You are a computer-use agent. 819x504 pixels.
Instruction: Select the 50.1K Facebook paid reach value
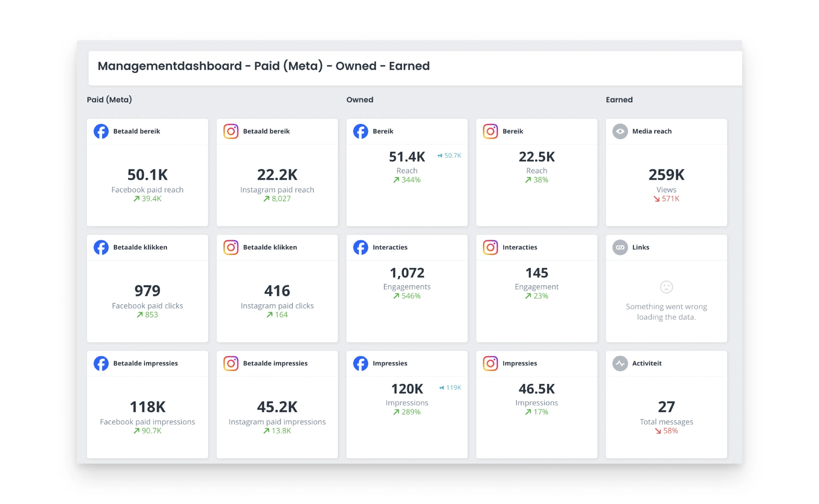tap(147, 175)
